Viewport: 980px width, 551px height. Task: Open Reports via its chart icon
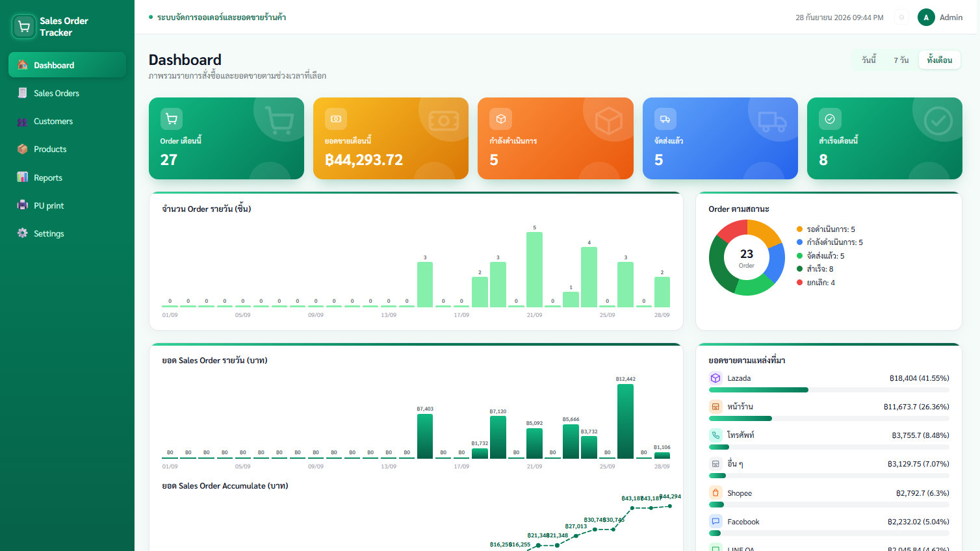pyautogui.click(x=23, y=177)
